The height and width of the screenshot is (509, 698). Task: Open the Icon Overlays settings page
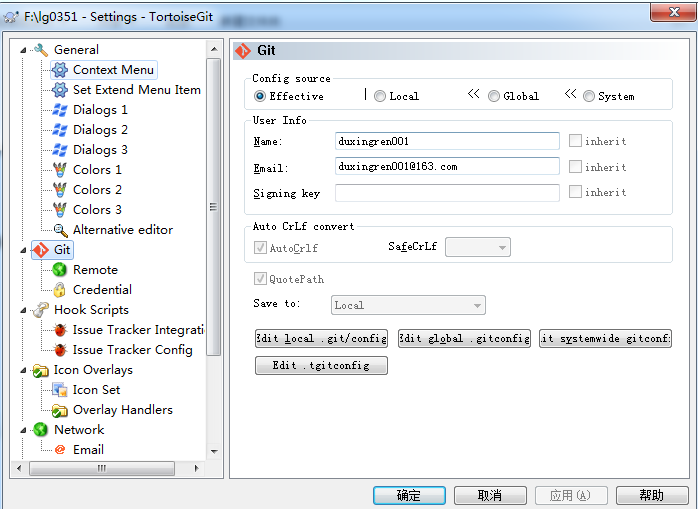point(93,370)
